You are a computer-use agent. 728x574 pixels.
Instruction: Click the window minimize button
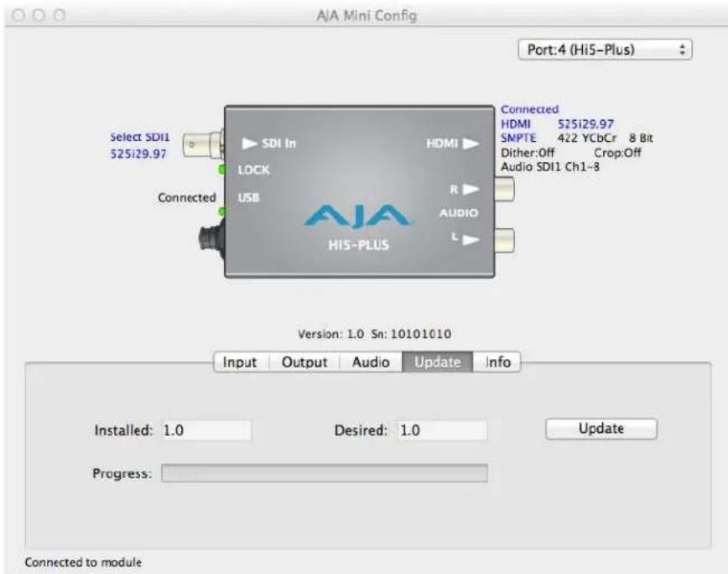tap(39, 15)
